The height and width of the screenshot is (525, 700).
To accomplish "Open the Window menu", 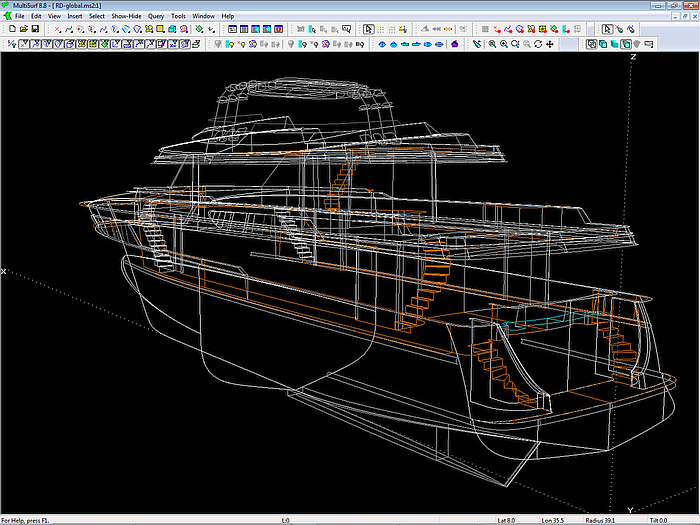I will (x=203, y=17).
